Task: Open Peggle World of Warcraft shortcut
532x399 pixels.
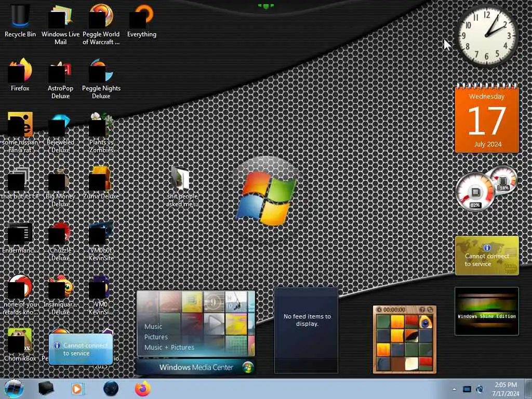Action: point(101,24)
